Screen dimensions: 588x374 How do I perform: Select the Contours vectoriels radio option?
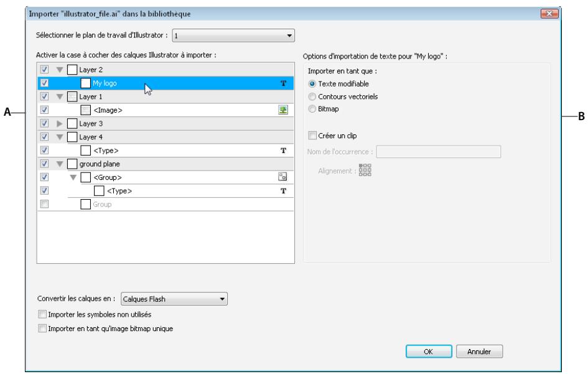[312, 97]
